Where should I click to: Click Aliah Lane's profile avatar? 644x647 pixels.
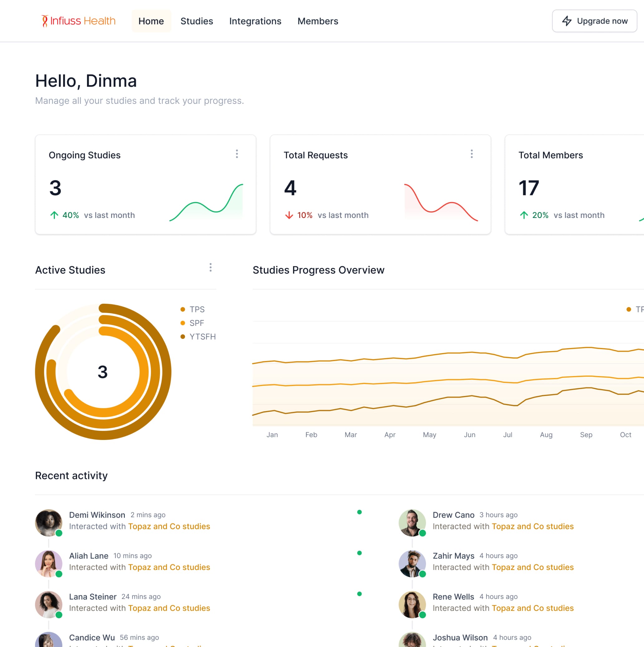click(x=49, y=563)
